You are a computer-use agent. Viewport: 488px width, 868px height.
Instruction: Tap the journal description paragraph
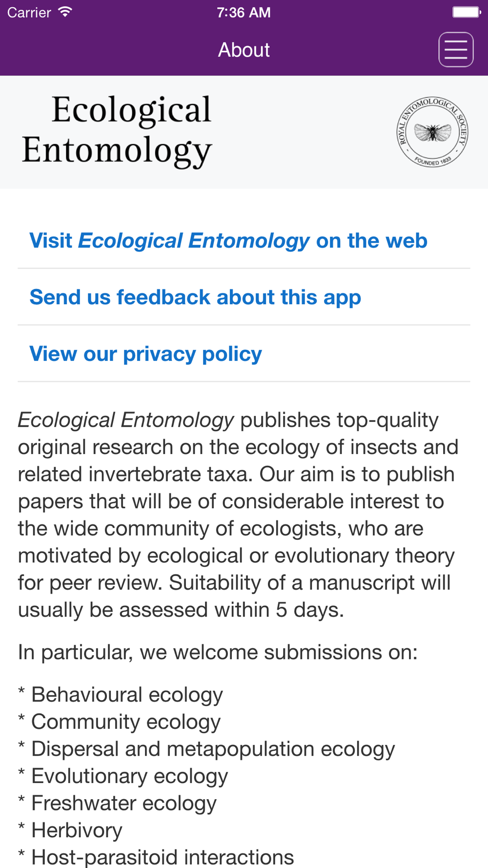238,515
